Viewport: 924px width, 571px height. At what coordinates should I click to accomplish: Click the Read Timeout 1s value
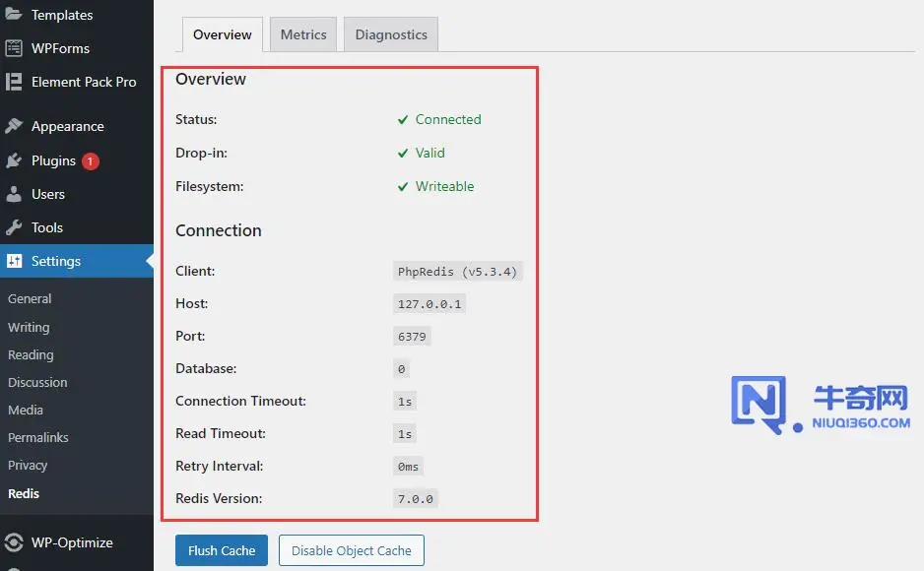click(404, 434)
